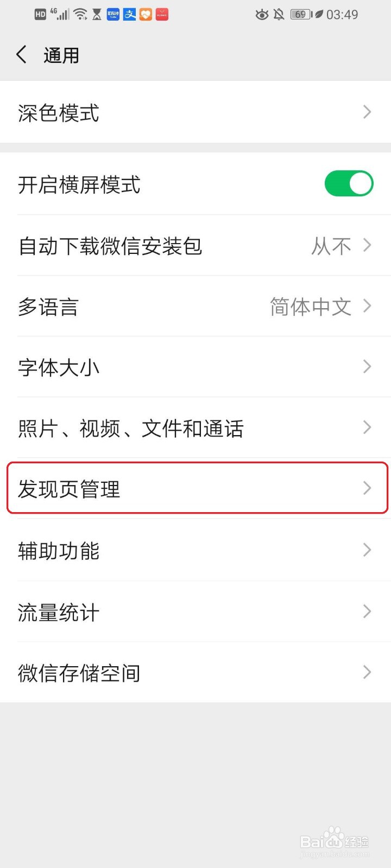Open 微信存储空间 entry

(195, 673)
